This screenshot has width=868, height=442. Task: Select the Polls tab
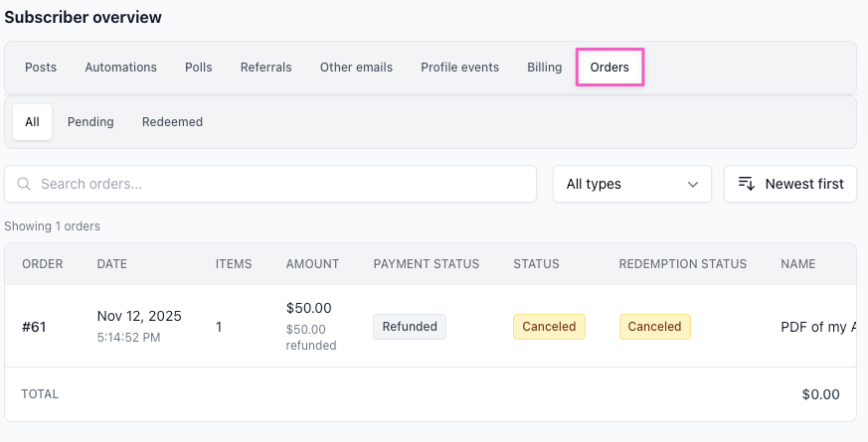pyautogui.click(x=199, y=68)
